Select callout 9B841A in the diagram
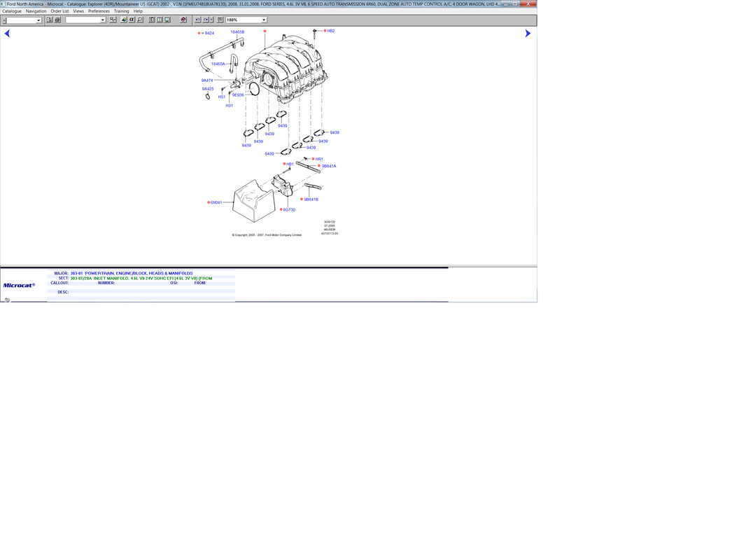Image resolution: width=746 pixels, height=560 pixels. tap(329, 166)
